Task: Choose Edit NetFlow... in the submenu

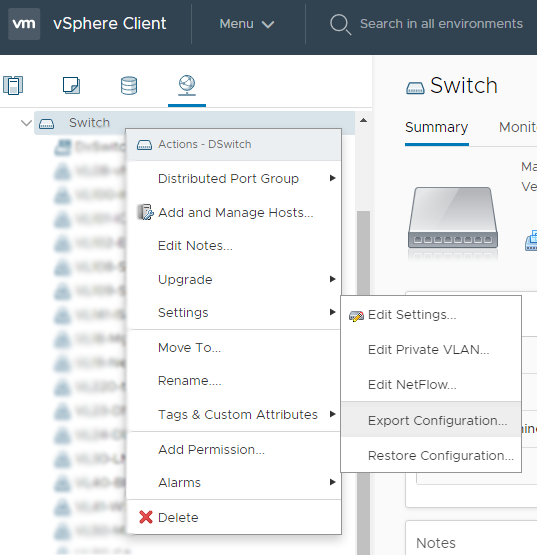Action: [x=431, y=385]
